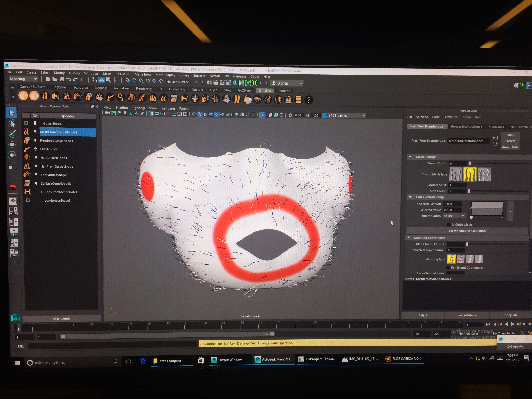Screen dimensions: 532x399
Task: Click the Save scene icon in status line
Action: 62,79
